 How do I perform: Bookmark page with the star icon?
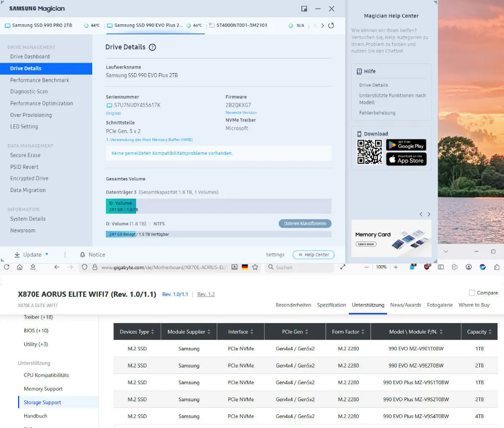tap(256, 267)
